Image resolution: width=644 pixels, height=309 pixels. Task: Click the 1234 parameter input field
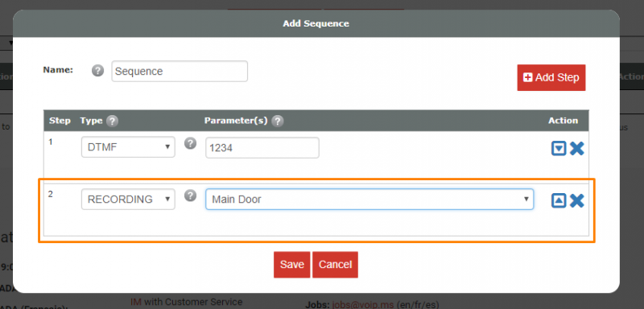point(262,148)
